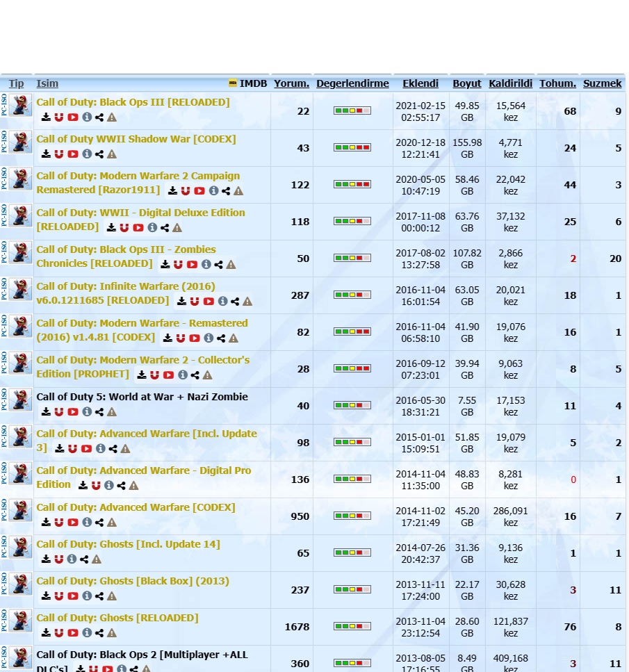The height and width of the screenshot is (672, 629).
Task: Click warning icon for Advanced Warfare [CODEX]
Action: [x=112, y=523]
